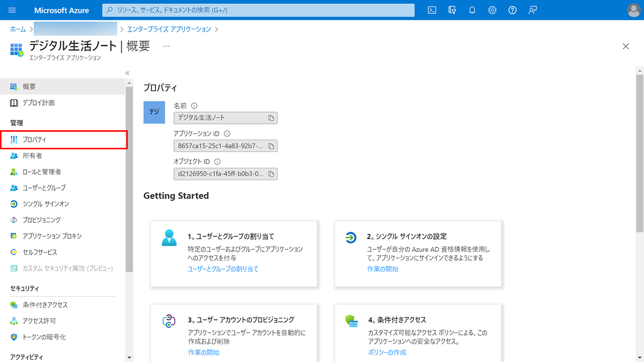Click card title 2。シングル サインオンの設定
This screenshot has width=644, height=362.
tap(407, 236)
